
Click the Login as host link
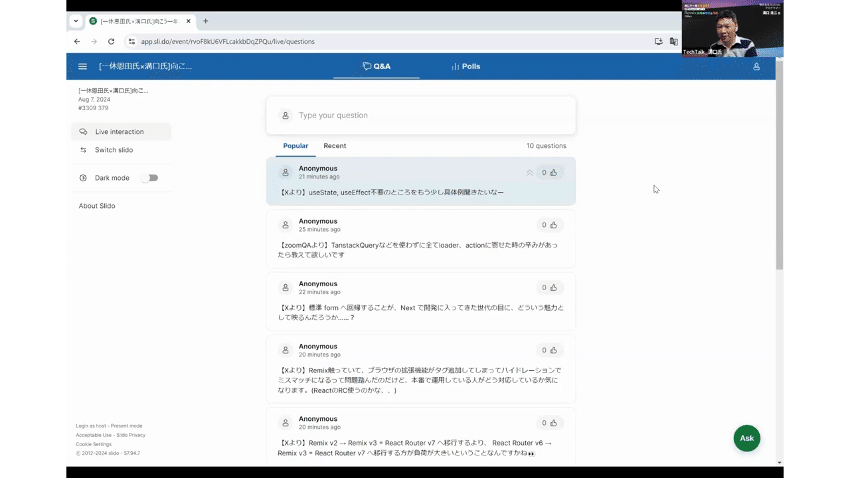(x=91, y=426)
